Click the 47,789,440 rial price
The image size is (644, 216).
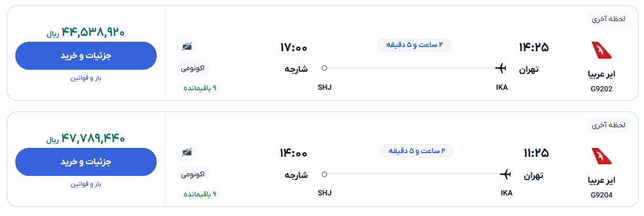tap(86, 139)
